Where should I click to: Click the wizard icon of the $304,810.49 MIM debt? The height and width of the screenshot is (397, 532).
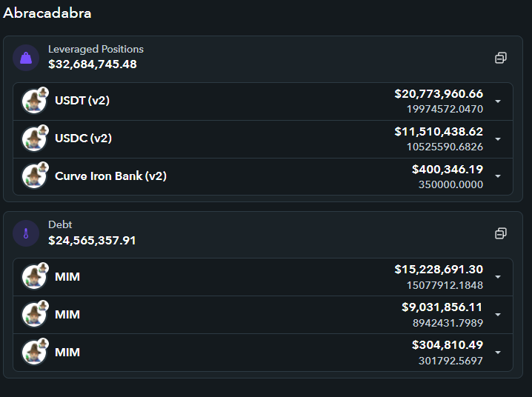(34, 353)
